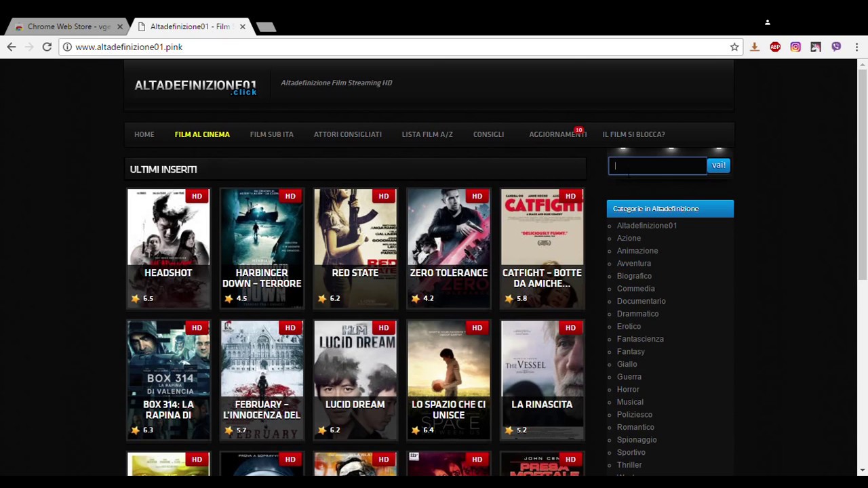
Task: Click the site search input field
Action: click(x=657, y=165)
